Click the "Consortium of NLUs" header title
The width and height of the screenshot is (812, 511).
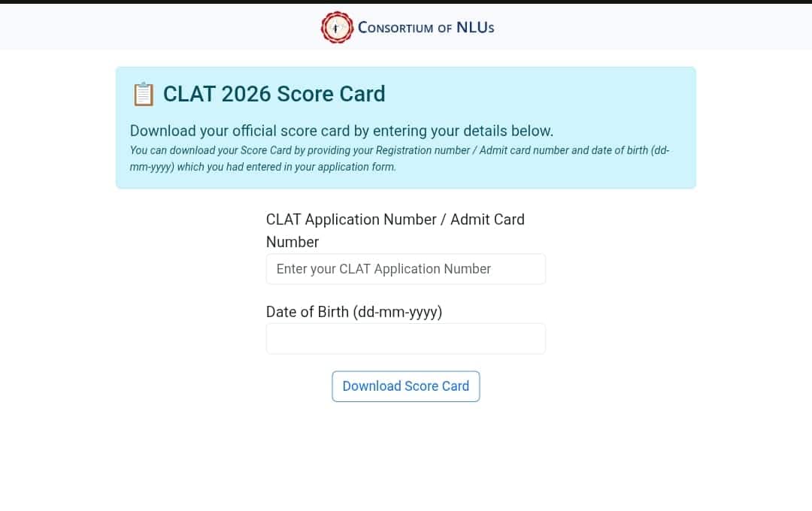pos(426,28)
